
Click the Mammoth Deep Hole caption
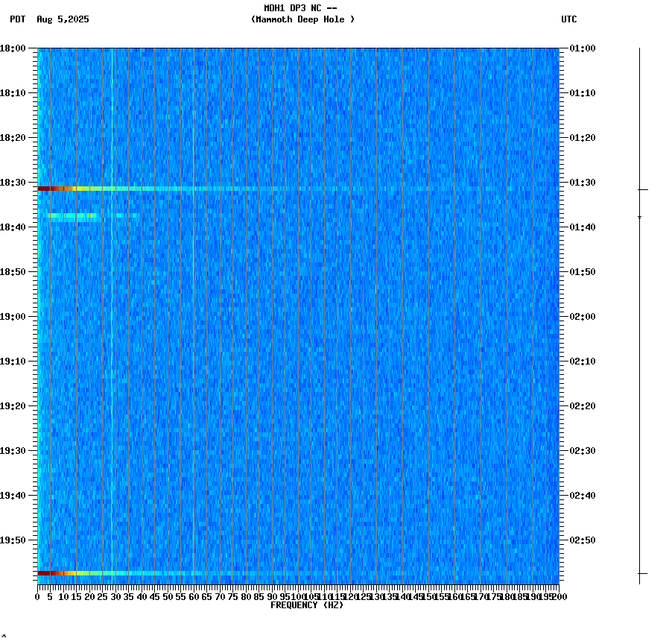coord(302,20)
